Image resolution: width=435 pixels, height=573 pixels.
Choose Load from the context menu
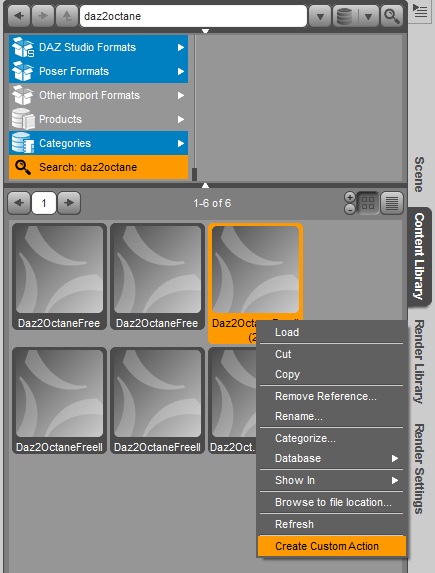[x=332, y=332]
